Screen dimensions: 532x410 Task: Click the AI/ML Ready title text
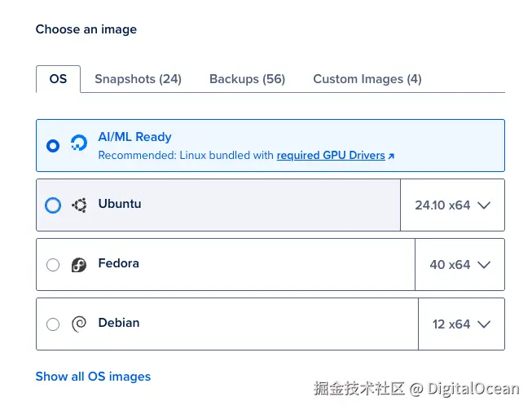(x=134, y=137)
